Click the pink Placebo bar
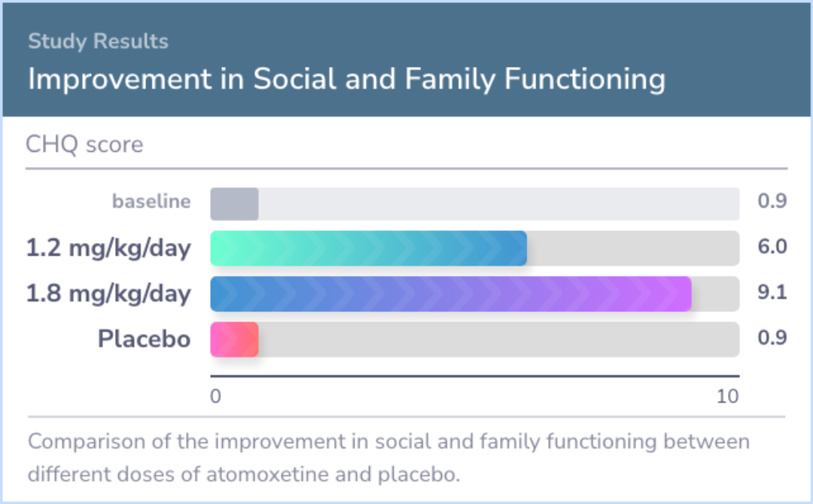This screenshot has height=504, width=813. (234, 339)
